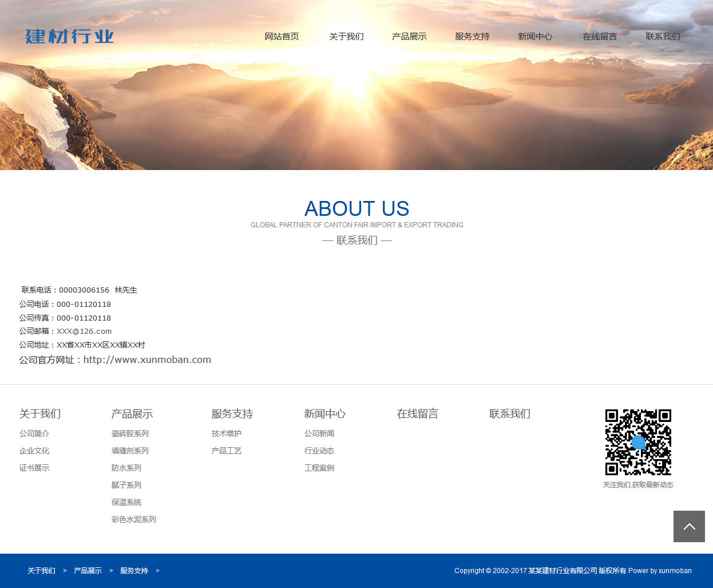
Task: Open the 公司简介 footer link
Action: tap(34, 433)
